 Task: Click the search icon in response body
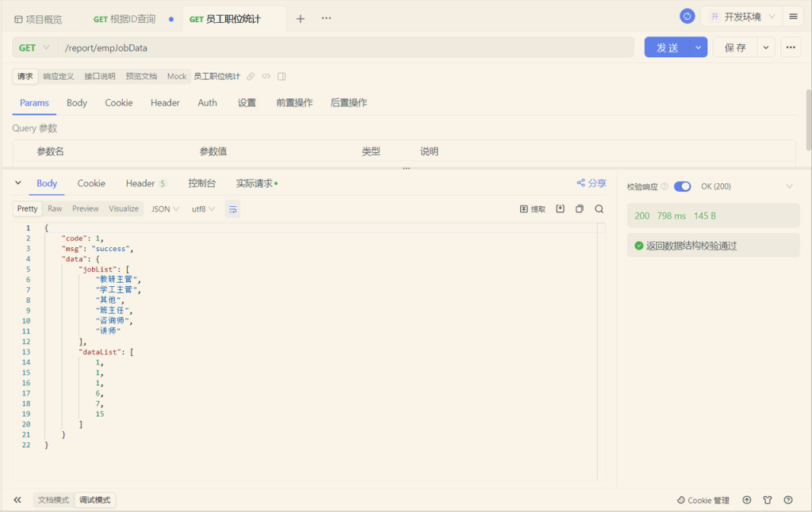tap(599, 209)
